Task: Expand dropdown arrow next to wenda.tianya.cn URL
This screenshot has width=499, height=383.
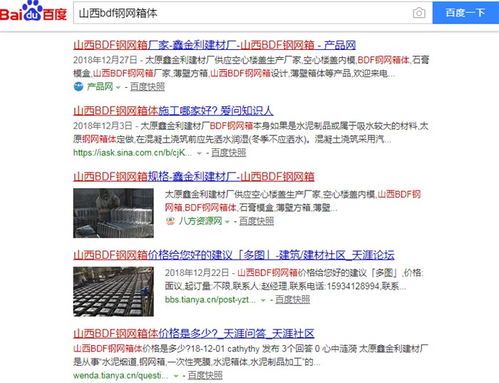Action: click(x=176, y=376)
